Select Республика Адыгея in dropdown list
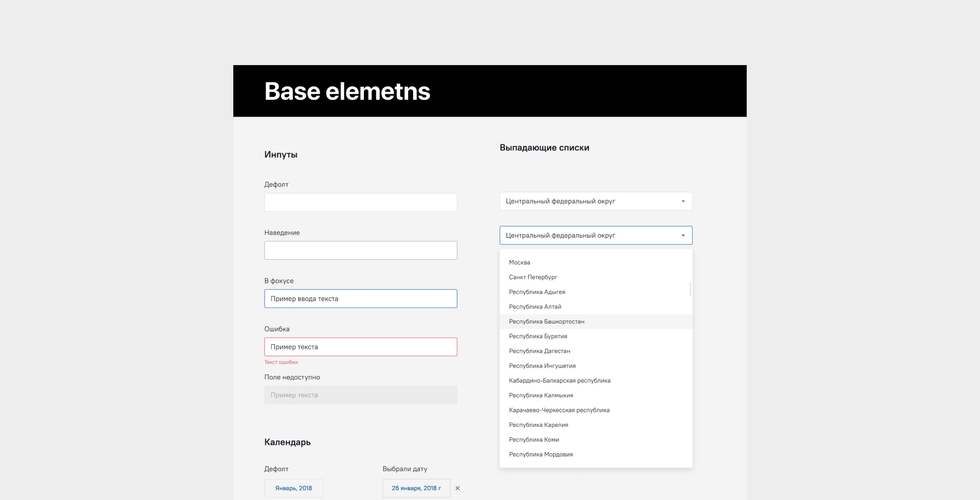Image resolution: width=980 pixels, height=500 pixels. (x=537, y=292)
